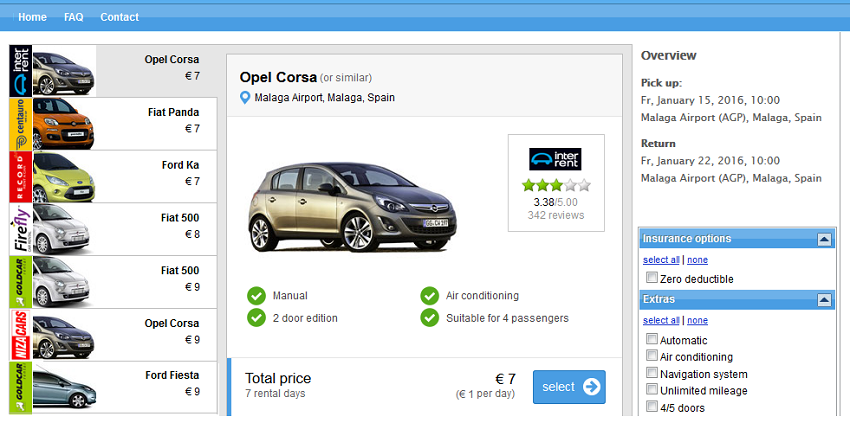The image size is (850, 425).
Task: Click the Malaga Airport location pin icon
Action: (245, 98)
